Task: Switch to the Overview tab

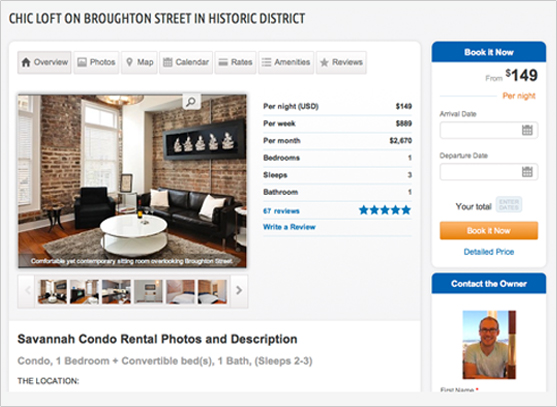Action: [x=44, y=63]
